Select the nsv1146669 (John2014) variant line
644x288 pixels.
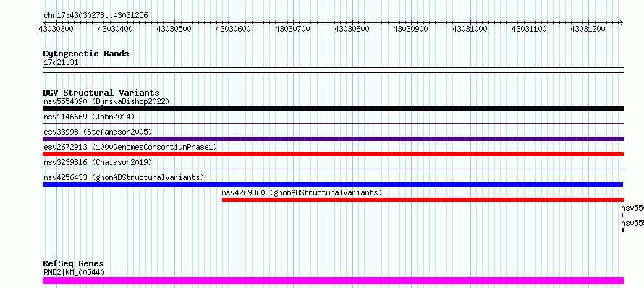pos(333,123)
